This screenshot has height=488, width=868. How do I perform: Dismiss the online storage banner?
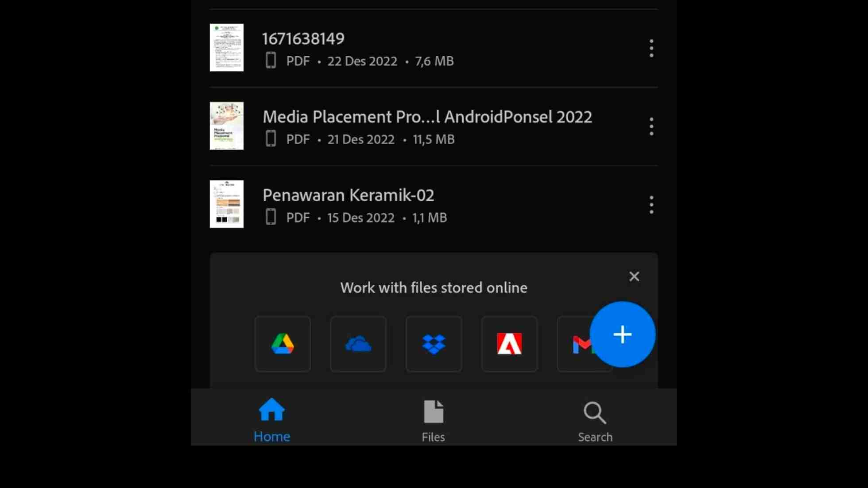[x=633, y=277]
